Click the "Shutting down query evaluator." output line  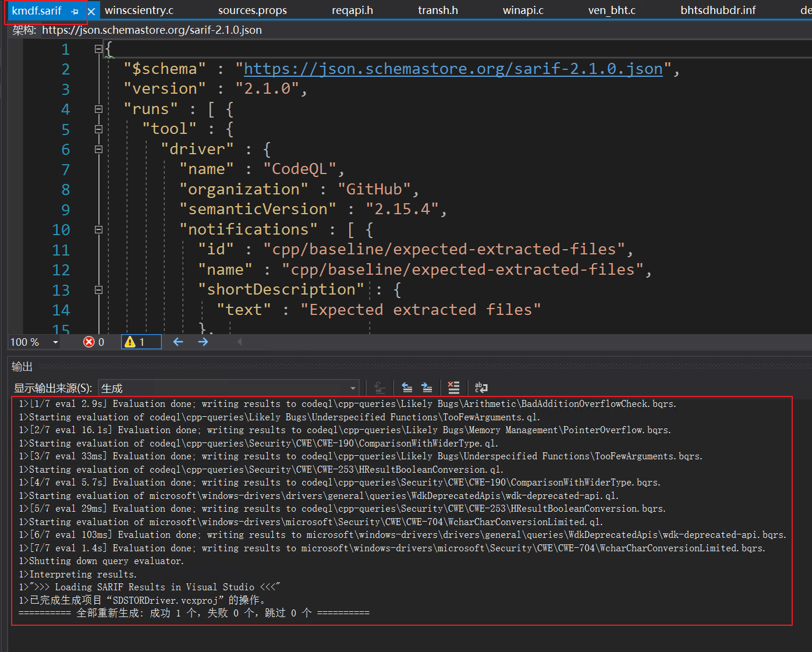point(101,561)
